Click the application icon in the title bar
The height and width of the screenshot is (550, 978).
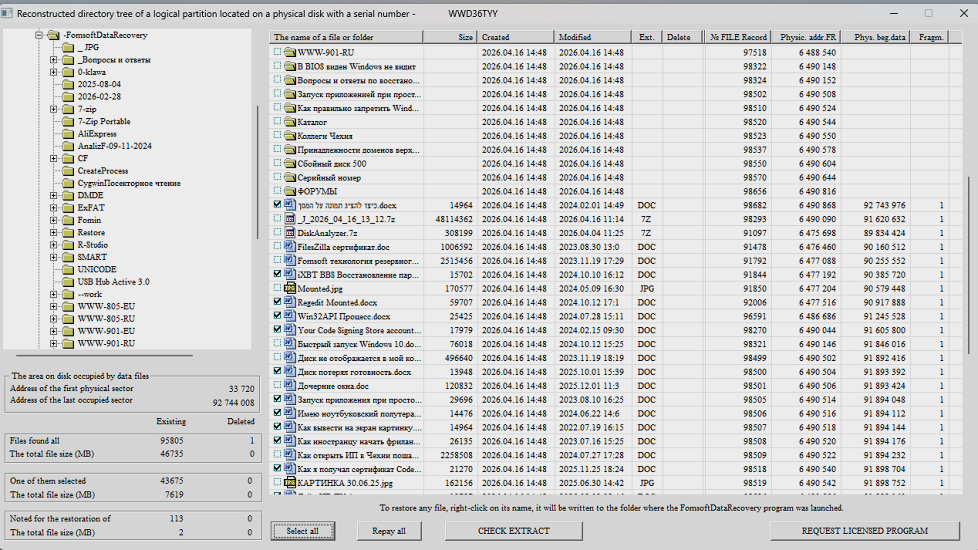(7, 13)
